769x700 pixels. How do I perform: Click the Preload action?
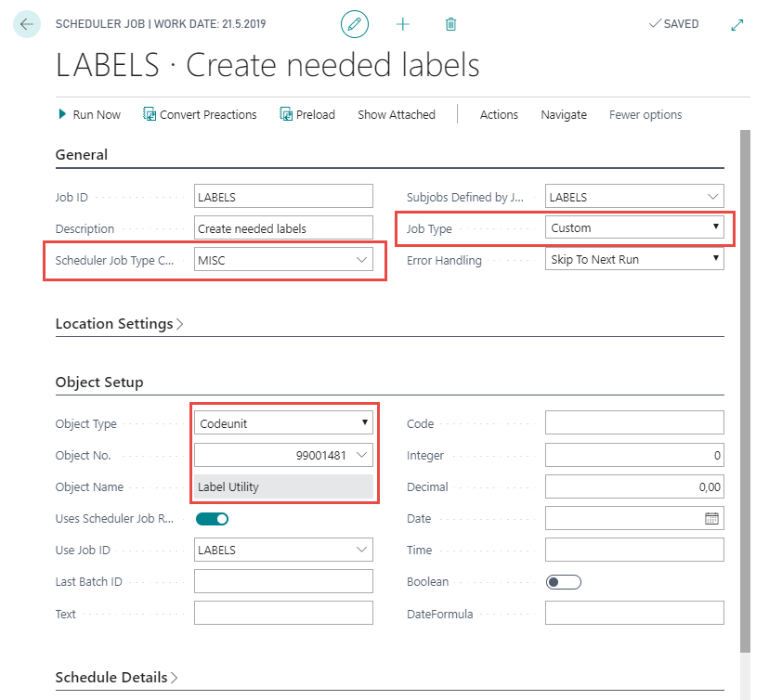(x=306, y=114)
